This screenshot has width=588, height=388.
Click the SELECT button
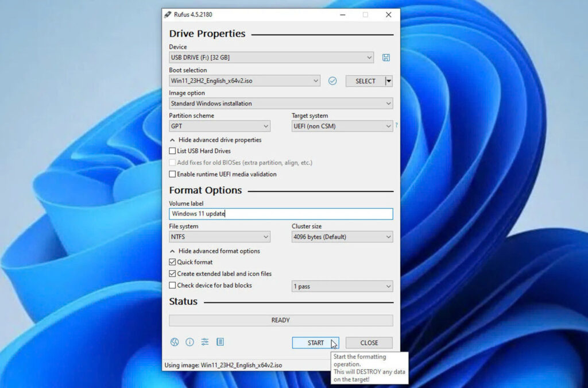(x=365, y=81)
